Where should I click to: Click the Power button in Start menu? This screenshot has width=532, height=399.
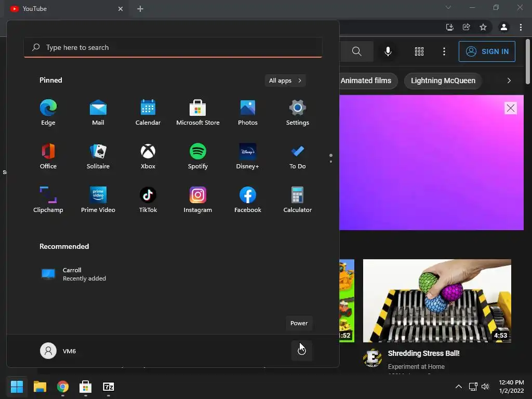click(302, 351)
